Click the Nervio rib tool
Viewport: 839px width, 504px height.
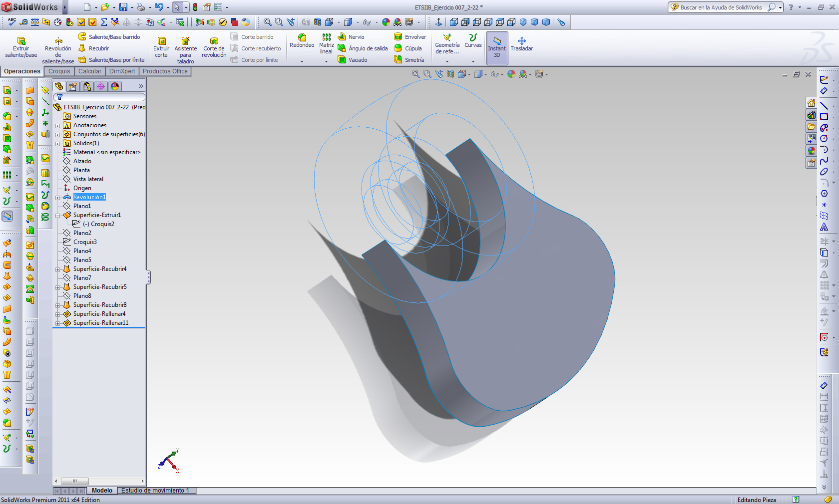(x=351, y=37)
